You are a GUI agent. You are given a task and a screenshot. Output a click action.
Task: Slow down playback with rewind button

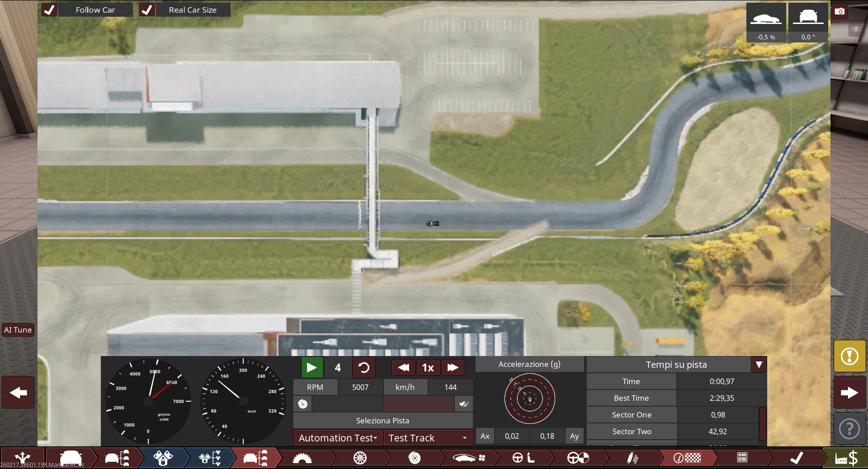[x=403, y=367]
